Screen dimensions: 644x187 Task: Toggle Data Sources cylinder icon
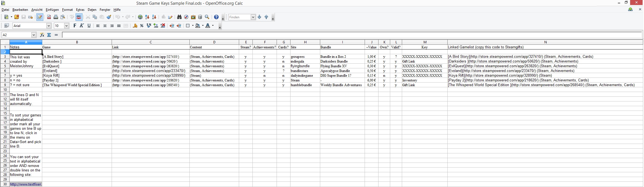pyautogui.click(x=200, y=17)
